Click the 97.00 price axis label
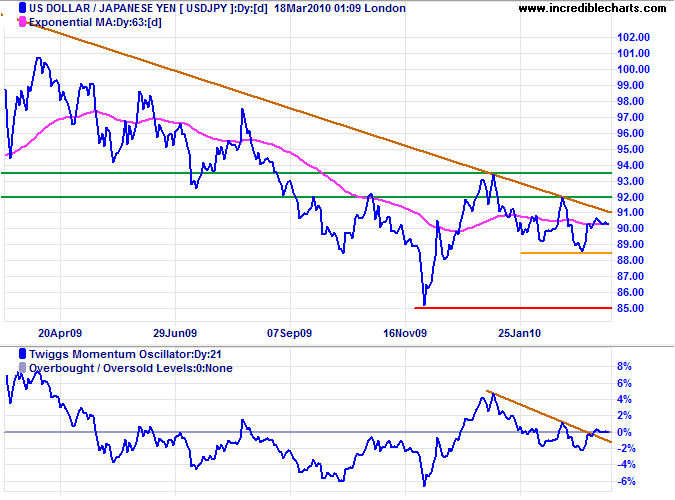 point(630,117)
